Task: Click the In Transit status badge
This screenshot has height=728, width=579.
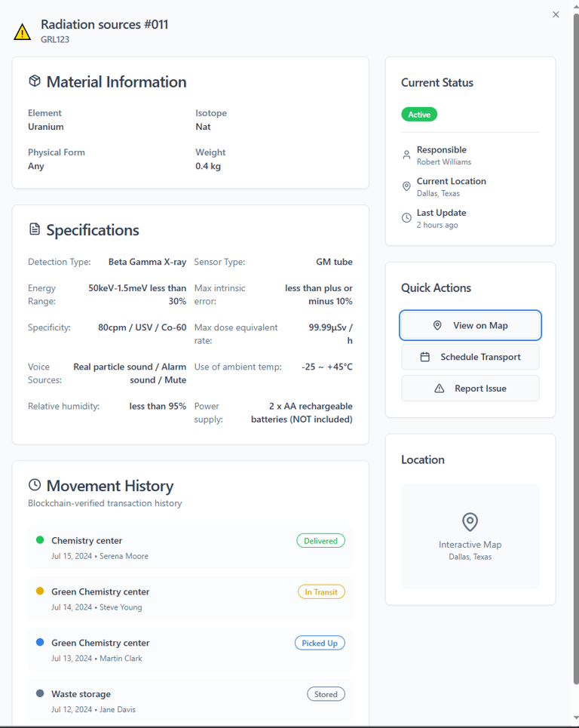Action: (x=321, y=591)
